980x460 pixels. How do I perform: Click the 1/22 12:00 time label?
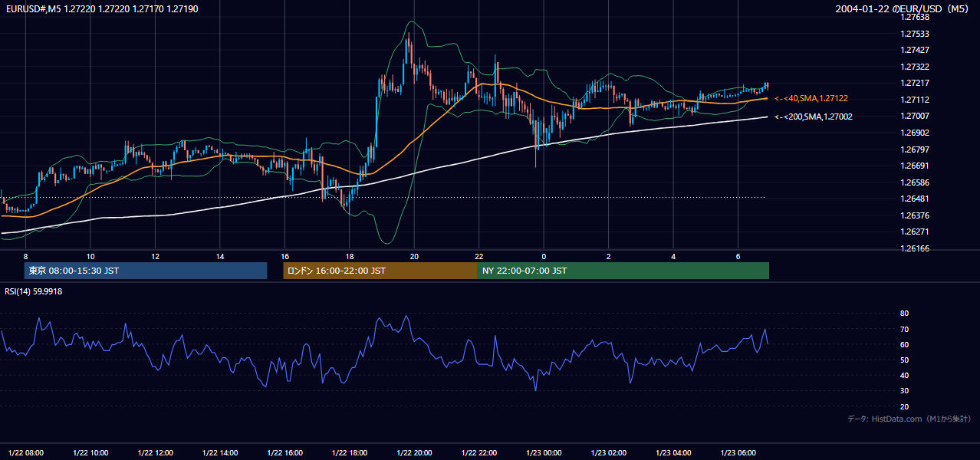156,452
